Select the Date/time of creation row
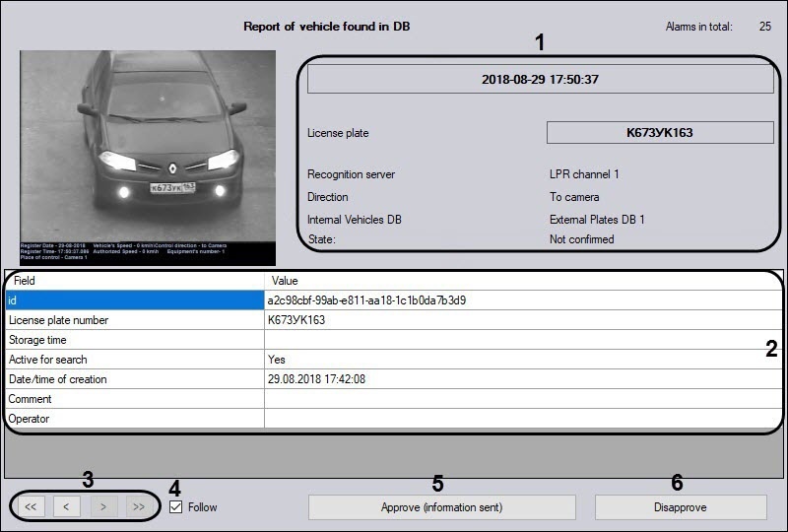 pos(134,379)
